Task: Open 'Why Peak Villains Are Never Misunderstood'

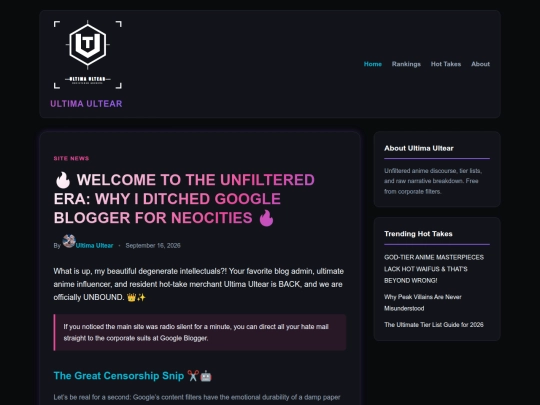Action: (423, 303)
